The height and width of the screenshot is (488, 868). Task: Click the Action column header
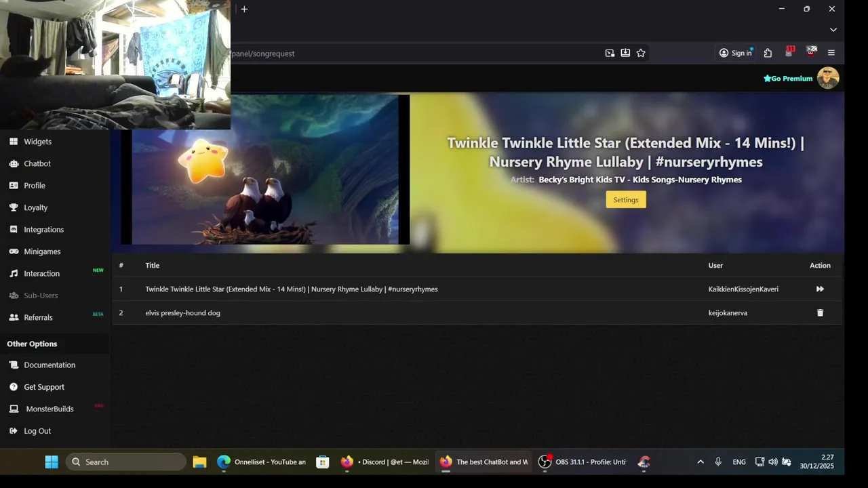pyautogui.click(x=820, y=266)
